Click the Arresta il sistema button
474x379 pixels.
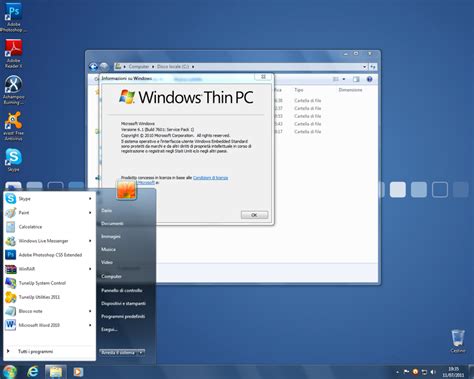tap(118, 352)
